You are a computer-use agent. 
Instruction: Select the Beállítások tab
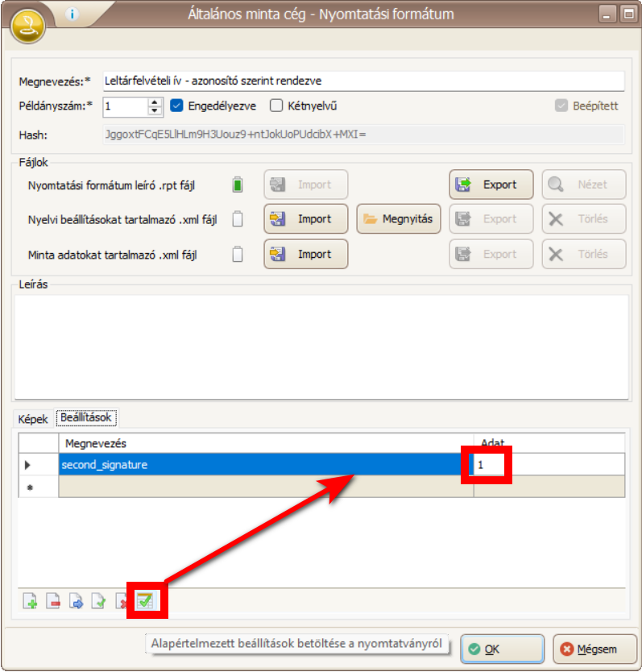(86, 417)
